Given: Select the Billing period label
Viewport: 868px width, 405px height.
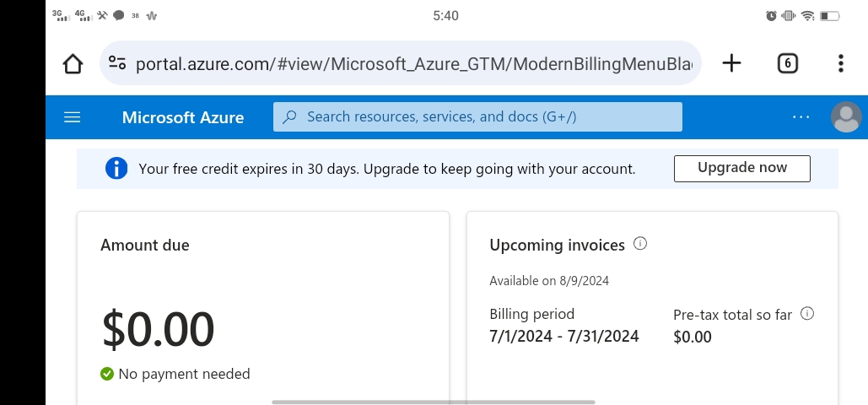Looking at the screenshot, I should coord(532,314).
